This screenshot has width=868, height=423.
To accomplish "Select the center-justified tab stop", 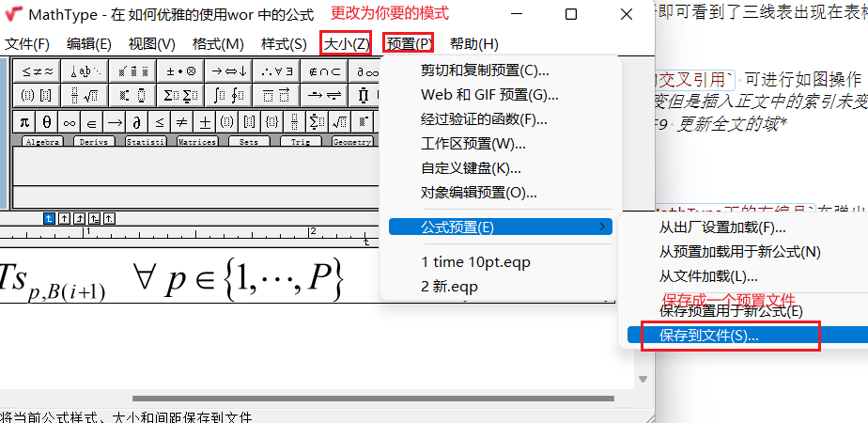I will tap(64, 219).
